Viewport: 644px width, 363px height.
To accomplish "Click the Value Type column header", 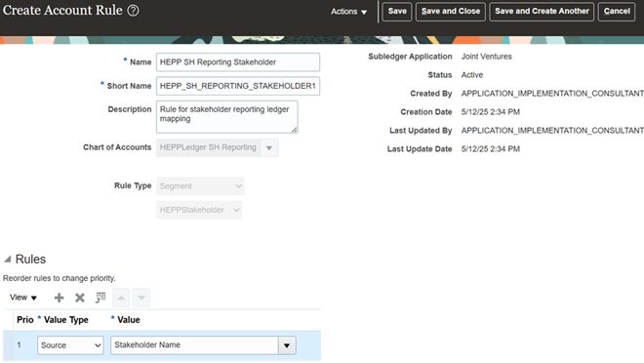I will click(x=65, y=320).
